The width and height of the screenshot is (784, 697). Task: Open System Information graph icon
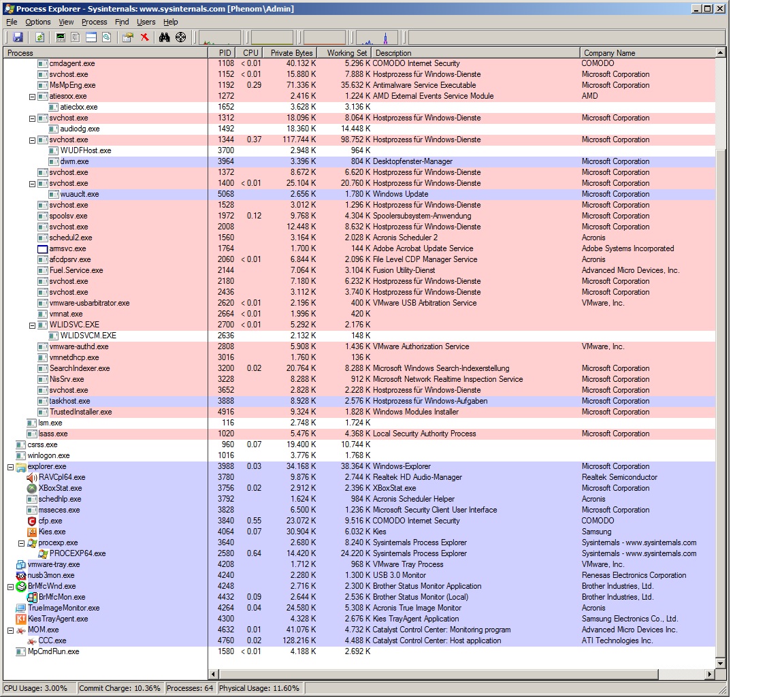[61, 37]
